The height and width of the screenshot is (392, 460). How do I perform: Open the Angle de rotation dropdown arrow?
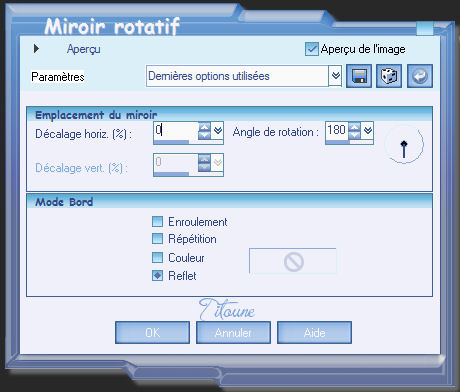point(368,130)
